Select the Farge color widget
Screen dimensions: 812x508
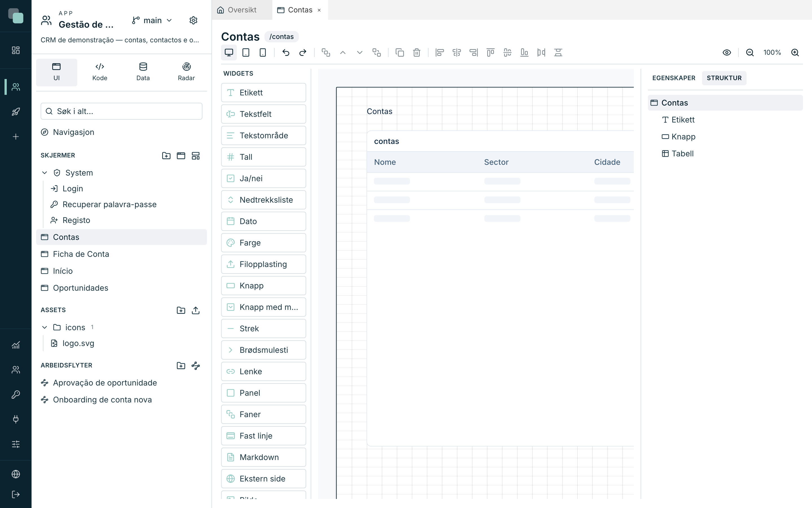pyautogui.click(x=263, y=243)
